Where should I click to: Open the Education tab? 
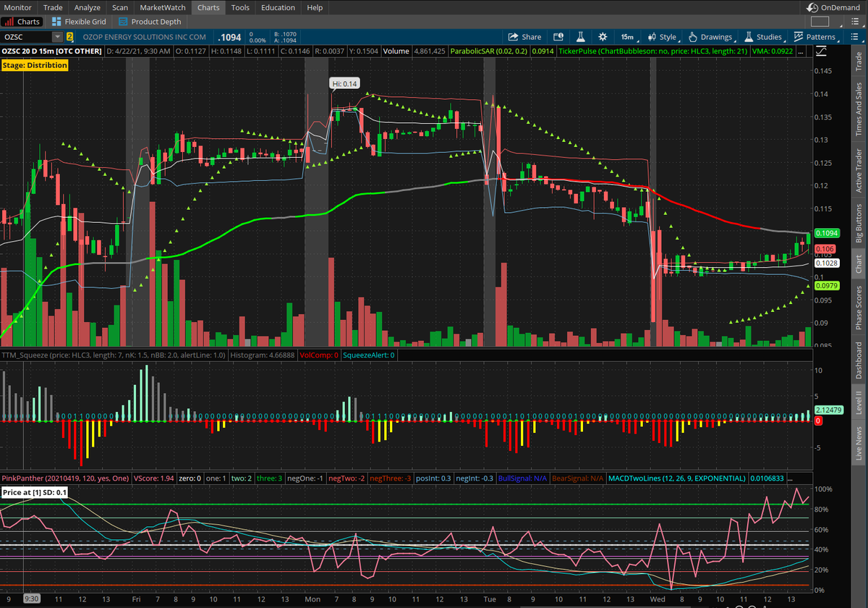pos(278,7)
